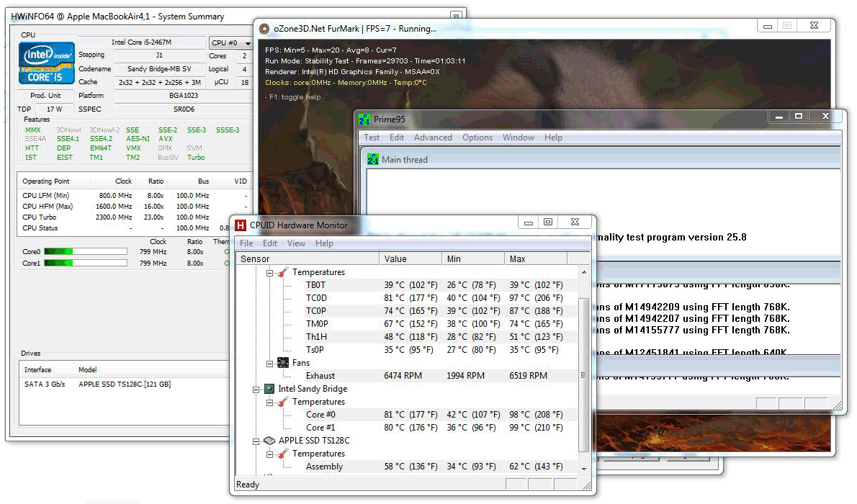Click the BGA1023 platform field
This screenshot has width=857, height=504.
184,95
